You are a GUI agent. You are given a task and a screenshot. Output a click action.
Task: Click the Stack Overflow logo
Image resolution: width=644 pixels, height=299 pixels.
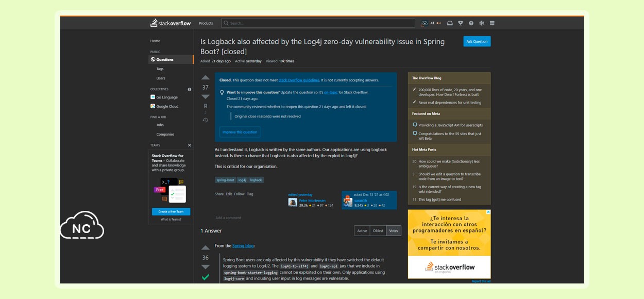tap(172, 23)
